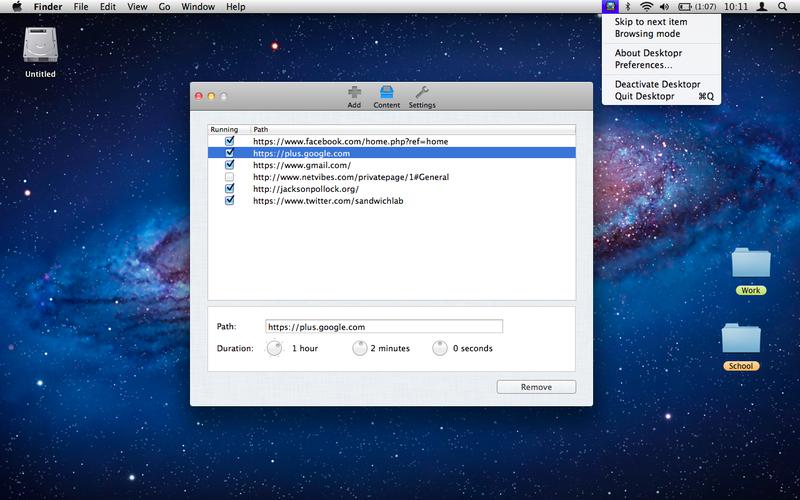Click the Path text field

(384, 327)
